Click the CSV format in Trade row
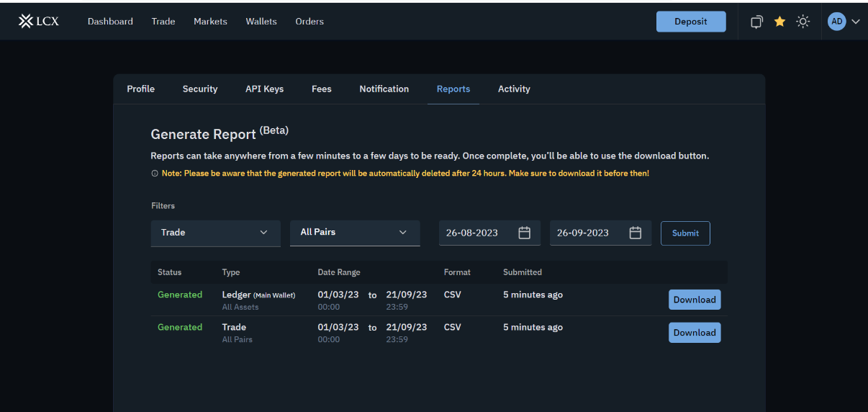Image resolution: width=868 pixels, height=412 pixels. click(453, 327)
